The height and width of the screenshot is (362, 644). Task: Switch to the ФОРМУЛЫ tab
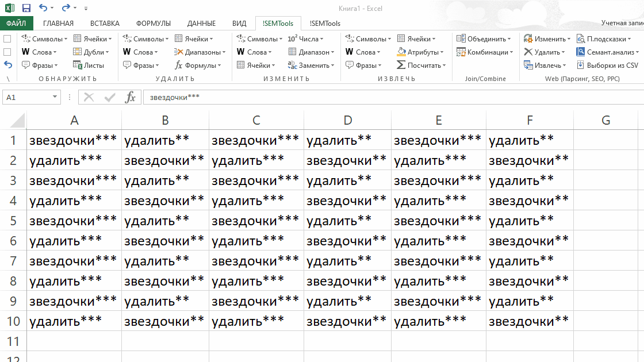point(154,24)
